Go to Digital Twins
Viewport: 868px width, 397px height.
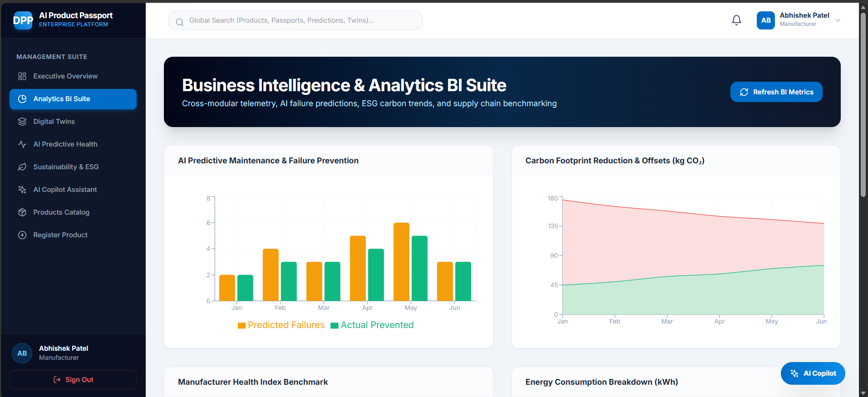(x=73, y=122)
